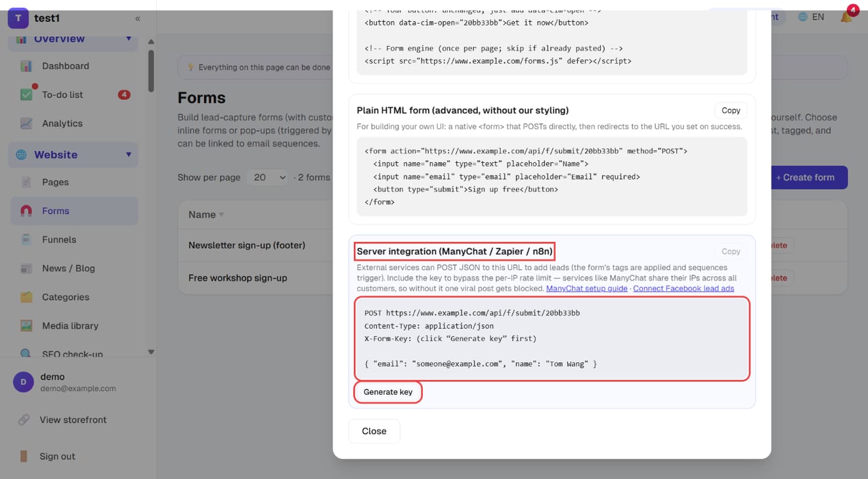Click the Website globe icon
This screenshot has height=479, width=868.
point(21,155)
